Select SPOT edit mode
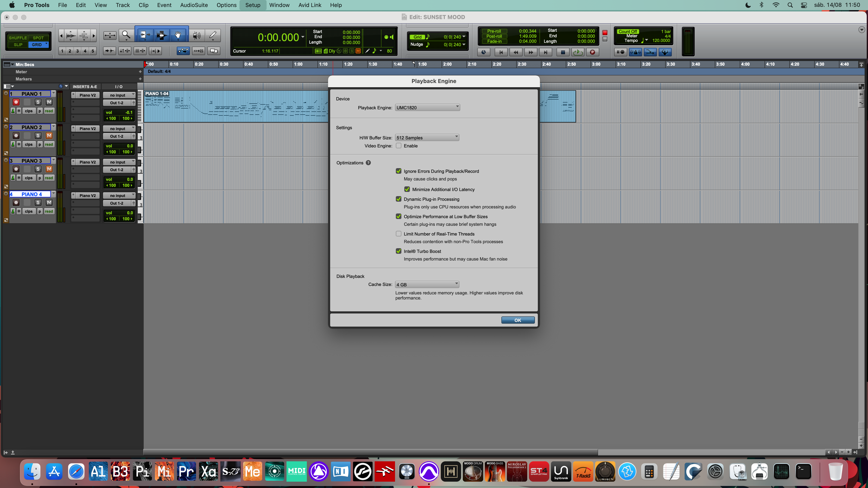 38,38
